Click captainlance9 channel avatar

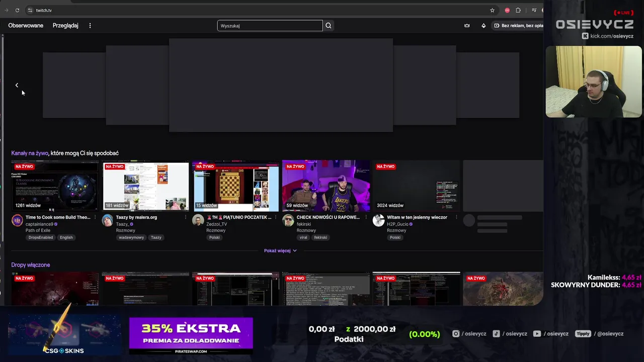[17, 220]
